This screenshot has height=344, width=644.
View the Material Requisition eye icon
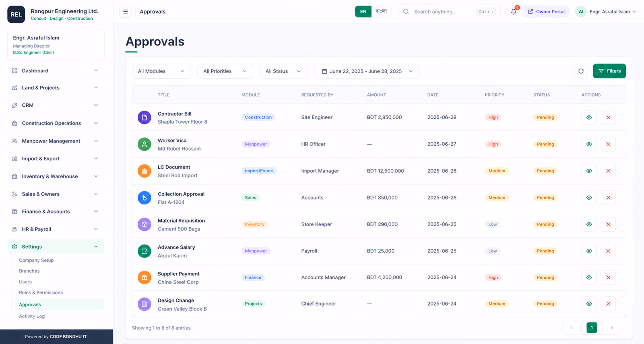click(589, 224)
